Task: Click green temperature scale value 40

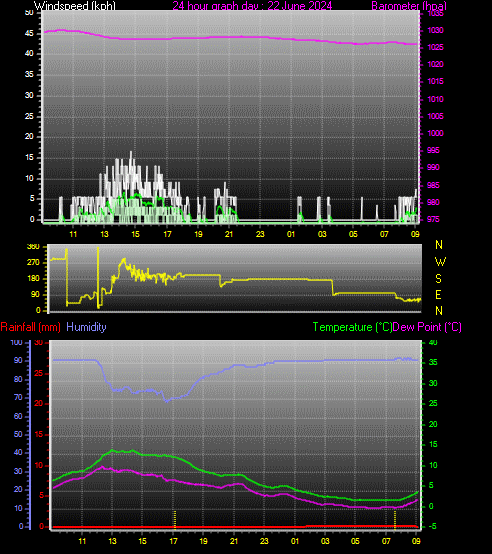Action: (x=433, y=342)
